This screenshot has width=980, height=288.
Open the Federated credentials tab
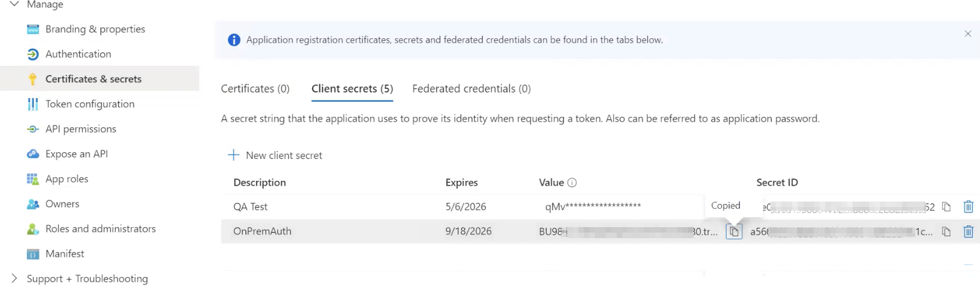(471, 89)
